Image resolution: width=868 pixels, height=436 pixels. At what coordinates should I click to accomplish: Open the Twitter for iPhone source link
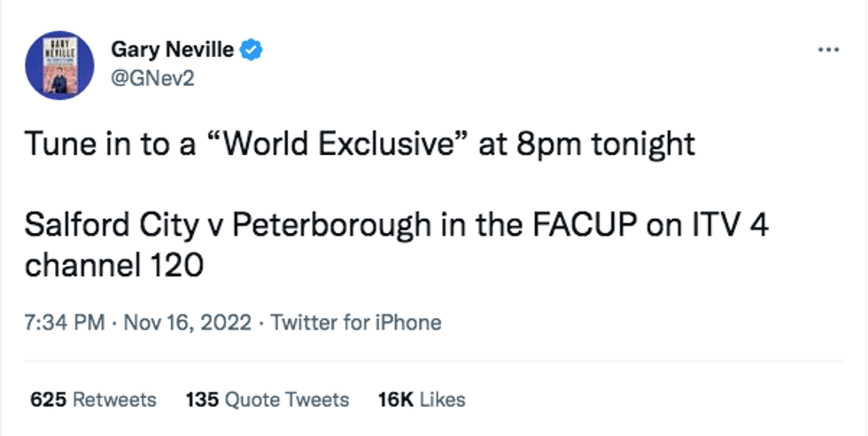click(x=356, y=323)
